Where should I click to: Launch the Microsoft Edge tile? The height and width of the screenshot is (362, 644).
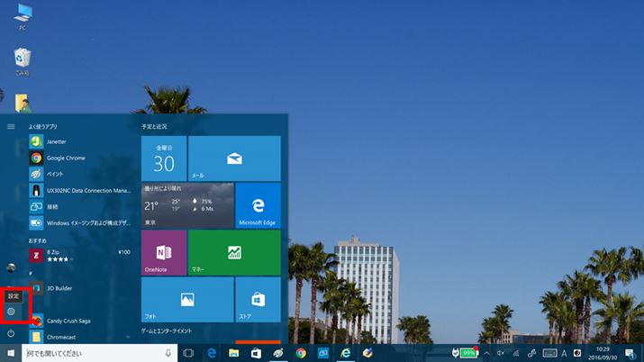pos(258,204)
